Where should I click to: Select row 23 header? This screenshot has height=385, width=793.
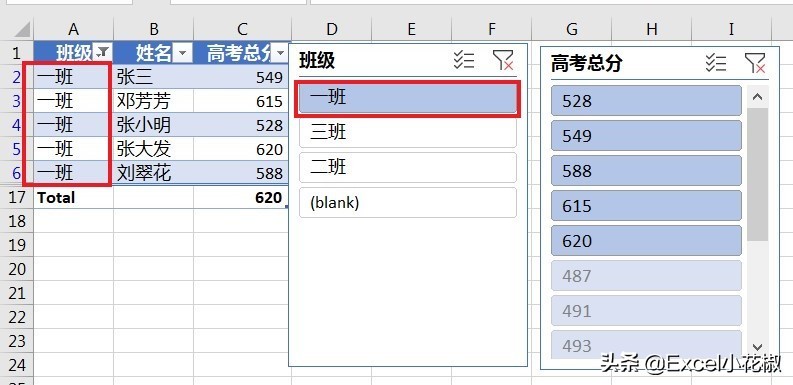(x=17, y=341)
